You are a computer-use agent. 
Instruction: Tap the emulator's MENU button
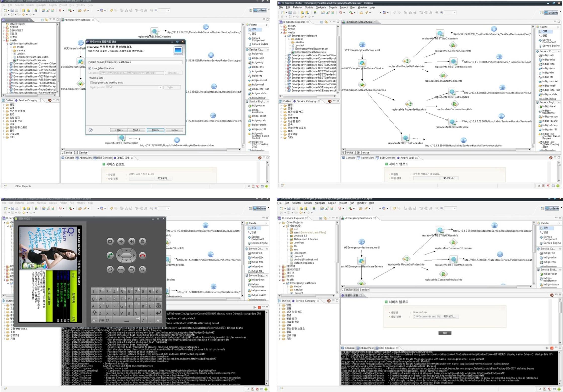[121, 269]
